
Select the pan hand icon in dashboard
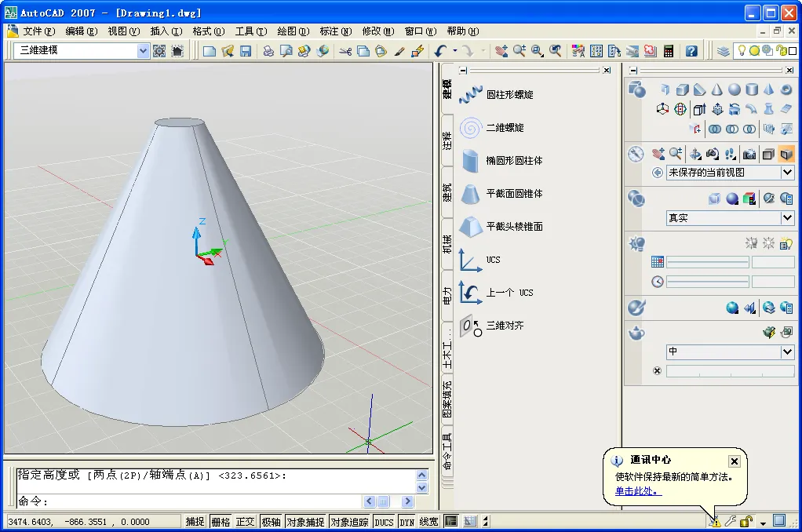(x=658, y=153)
